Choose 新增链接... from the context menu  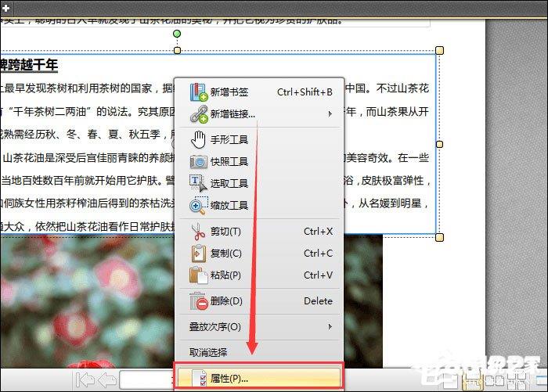(259, 114)
